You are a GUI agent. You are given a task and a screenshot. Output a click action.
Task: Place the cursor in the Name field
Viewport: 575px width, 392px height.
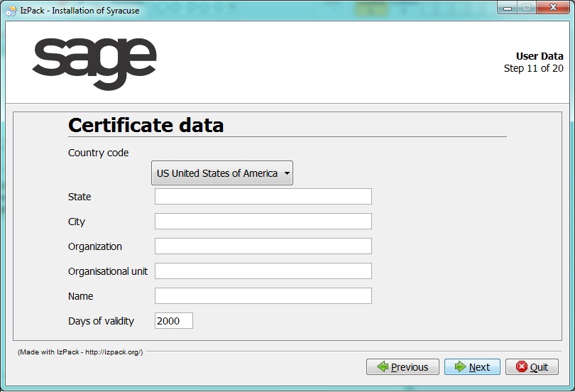[x=263, y=296]
